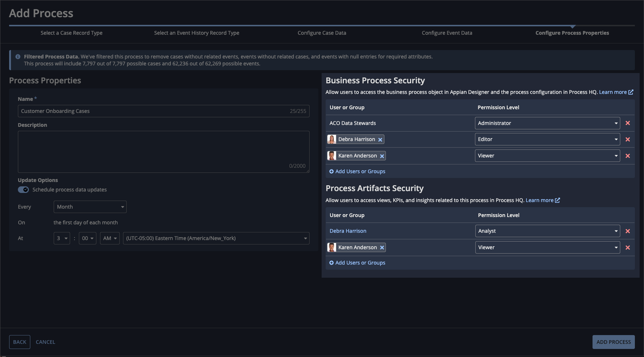Delete Karen Anderson row in Process Artifacts Security
Viewport: 644px width, 357px height.
click(x=628, y=248)
